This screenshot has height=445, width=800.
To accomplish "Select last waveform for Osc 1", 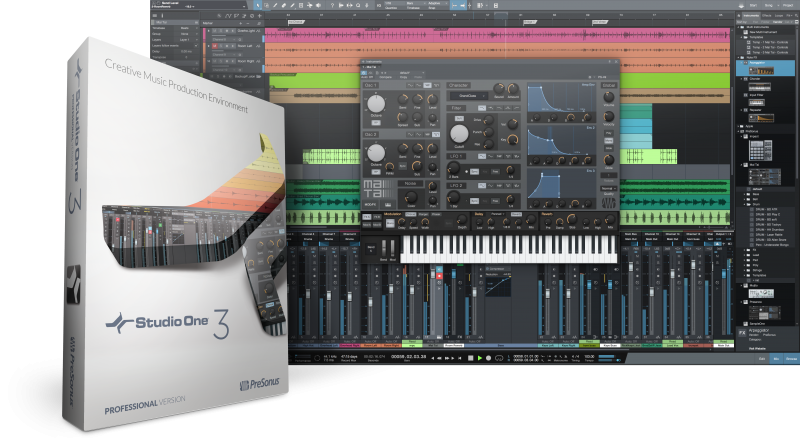I will 436,85.
